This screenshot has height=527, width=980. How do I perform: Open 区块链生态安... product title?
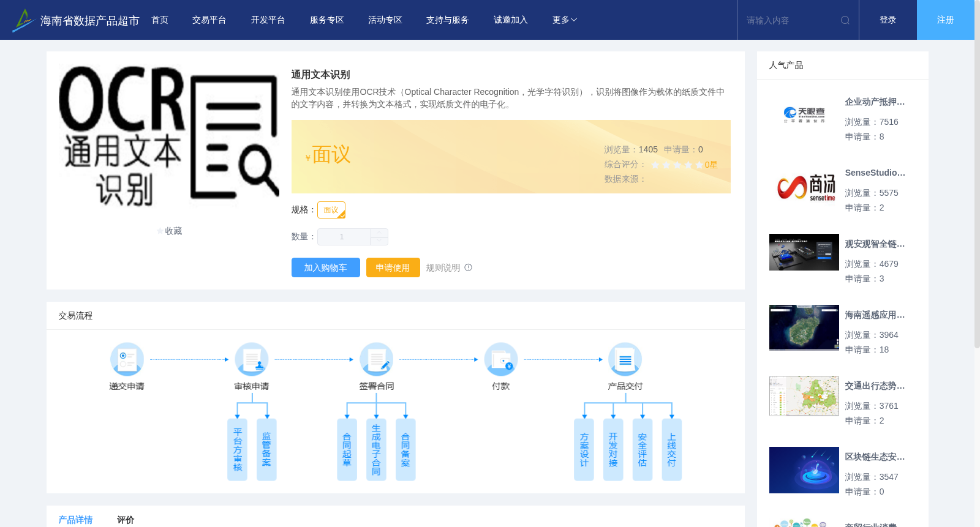click(875, 457)
